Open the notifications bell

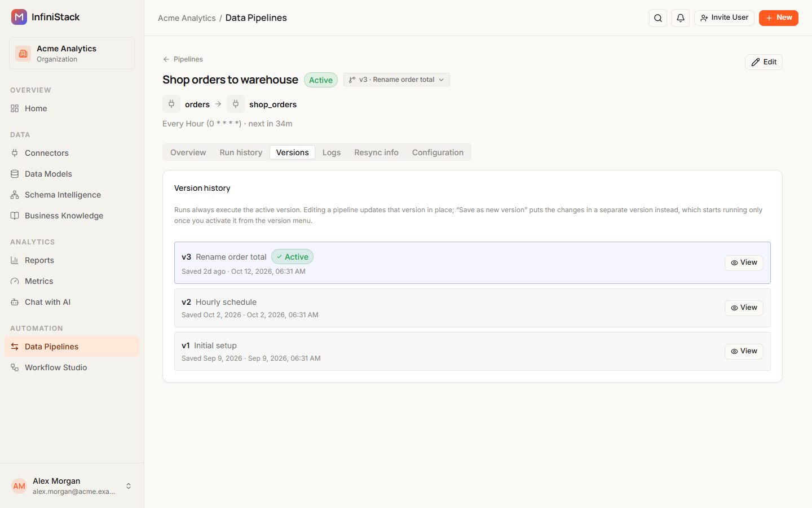click(681, 18)
